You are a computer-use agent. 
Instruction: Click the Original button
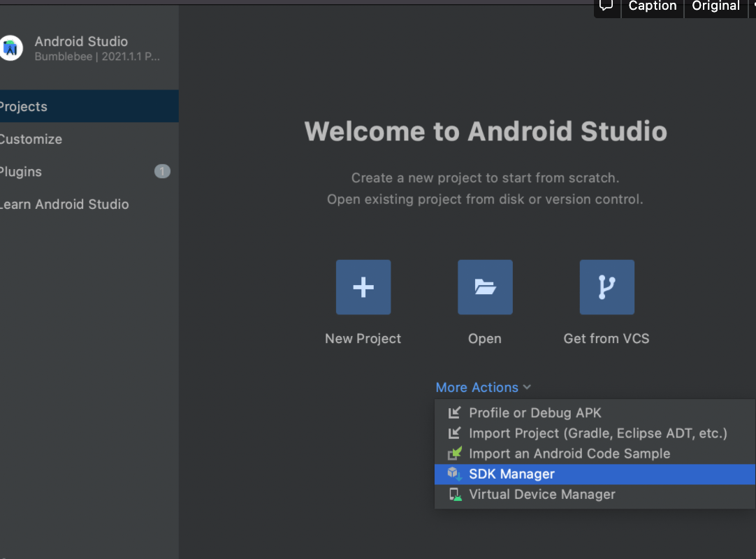pyautogui.click(x=715, y=6)
